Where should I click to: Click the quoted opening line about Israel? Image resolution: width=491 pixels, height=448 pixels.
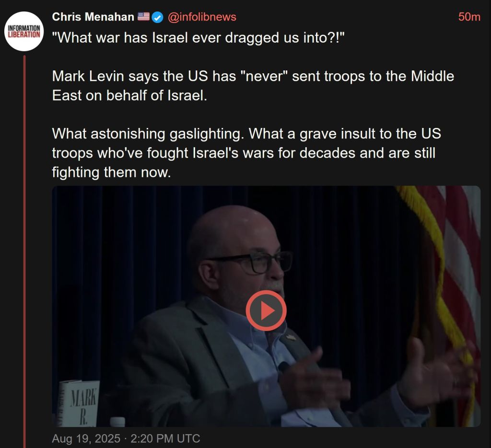tap(198, 38)
